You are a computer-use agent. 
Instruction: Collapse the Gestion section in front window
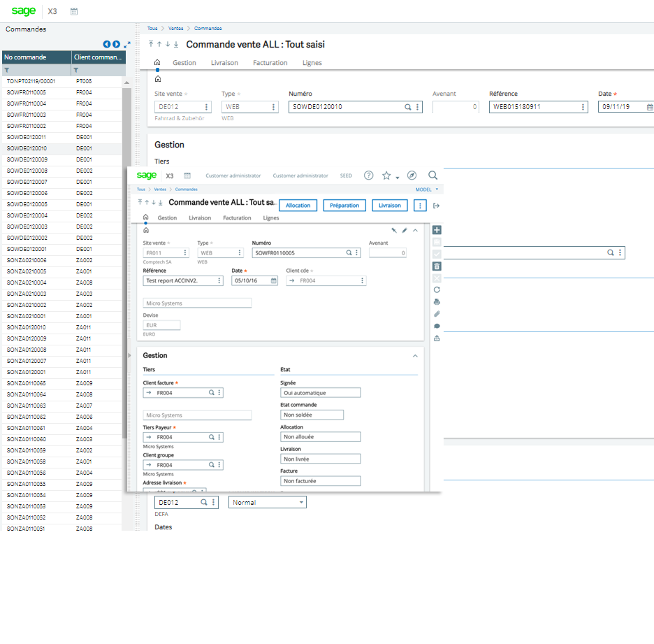click(x=415, y=356)
